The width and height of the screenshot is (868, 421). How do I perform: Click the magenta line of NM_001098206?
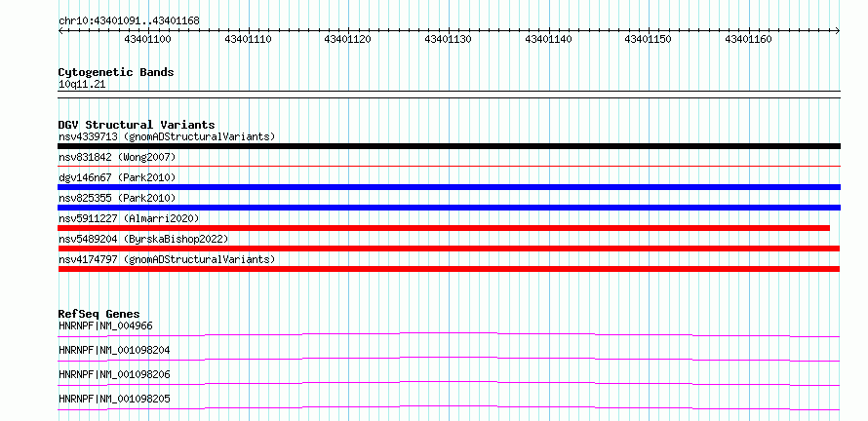[449, 382]
